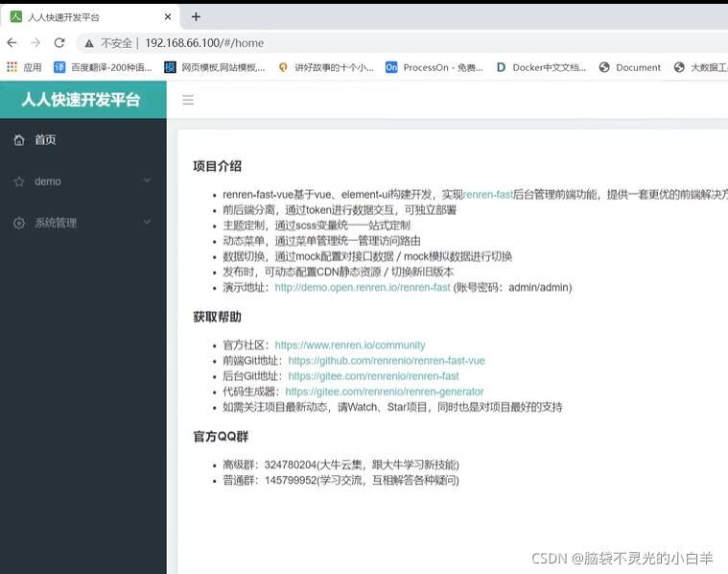
Task: Click the 账号密码: admin/admin text
Action: point(512,287)
